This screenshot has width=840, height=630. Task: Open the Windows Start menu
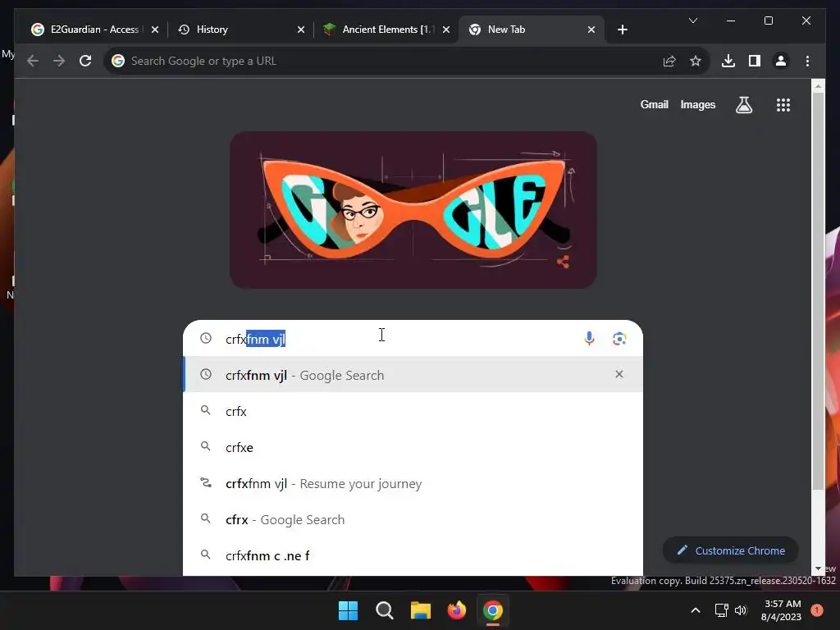[348, 610]
